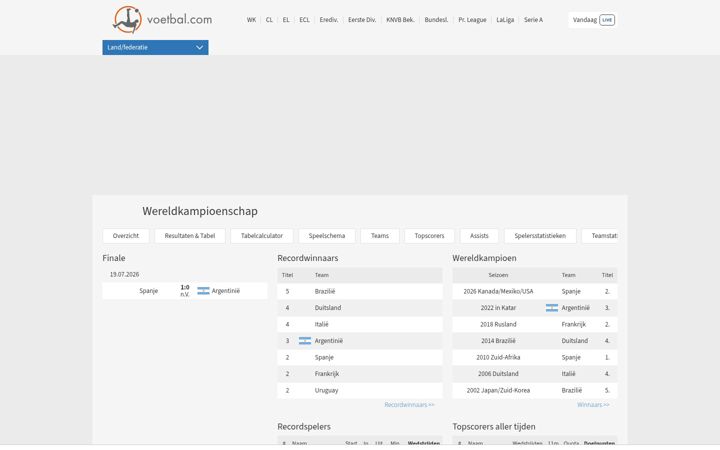
Task: Click Frankrijk in Recordwinnaars table
Action: pos(327,374)
